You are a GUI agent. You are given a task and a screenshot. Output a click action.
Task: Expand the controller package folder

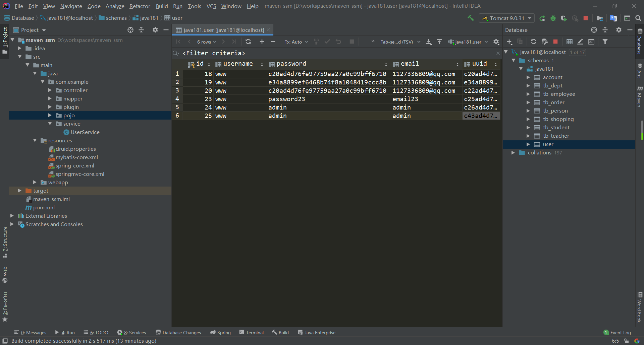click(x=50, y=90)
